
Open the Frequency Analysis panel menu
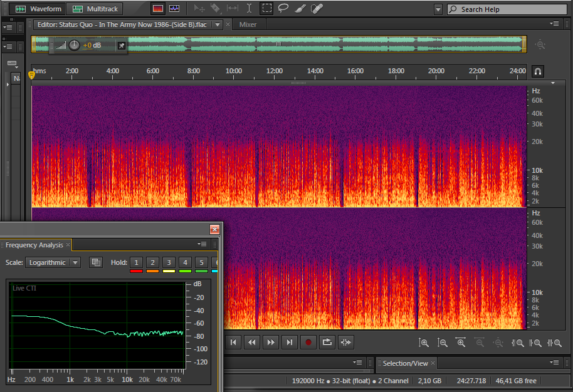(202, 244)
